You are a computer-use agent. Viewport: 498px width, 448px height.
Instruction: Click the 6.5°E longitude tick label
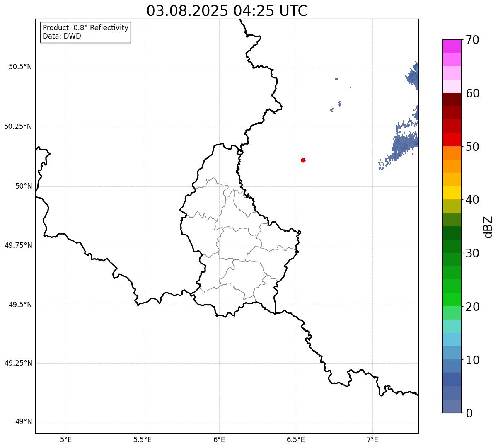pyautogui.click(x=296, y=440)
